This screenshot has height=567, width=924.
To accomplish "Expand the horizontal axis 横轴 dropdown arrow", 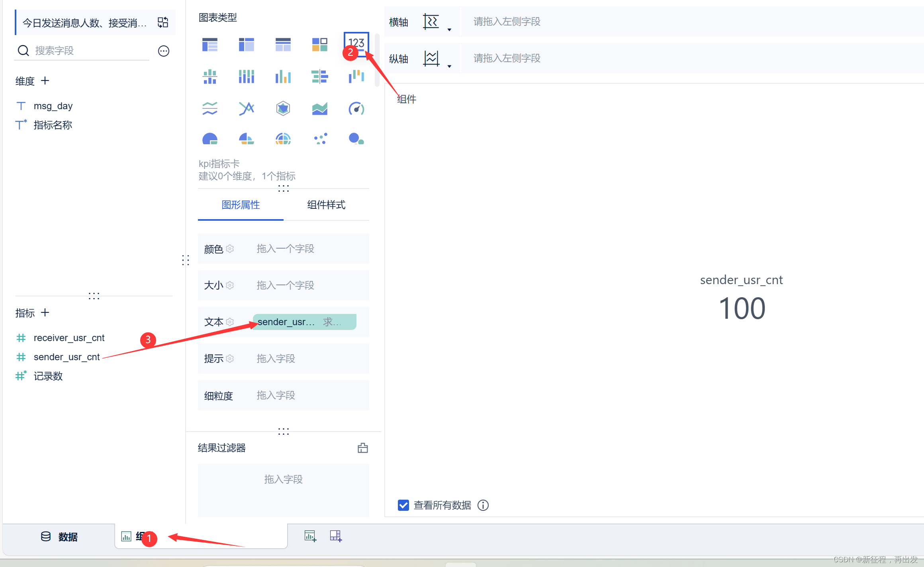I will [449, 30].
